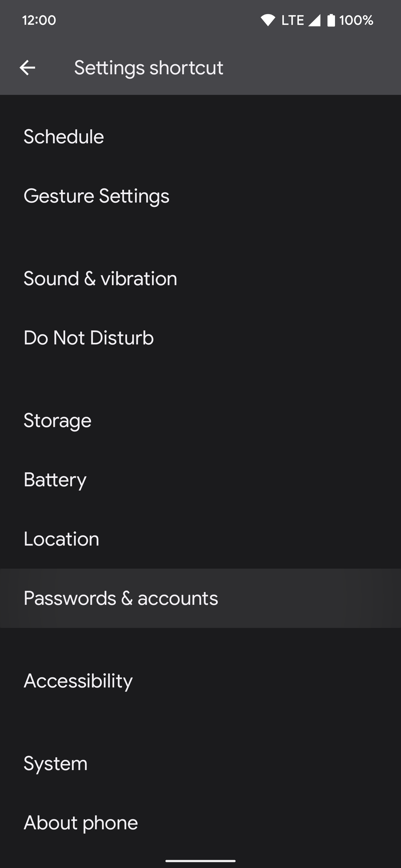
Task: Tap the gesture navigation handle at bottom
Action: pyautogui.click(x=200, y=861)
